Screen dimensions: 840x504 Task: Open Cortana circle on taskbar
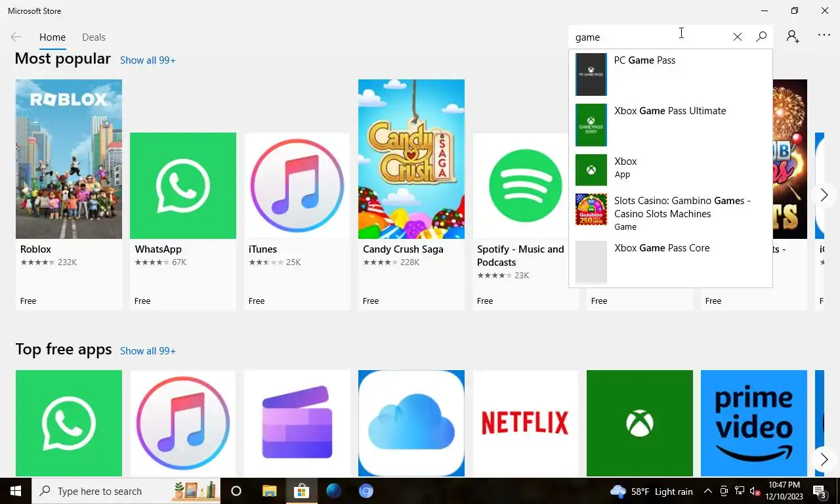236,491
